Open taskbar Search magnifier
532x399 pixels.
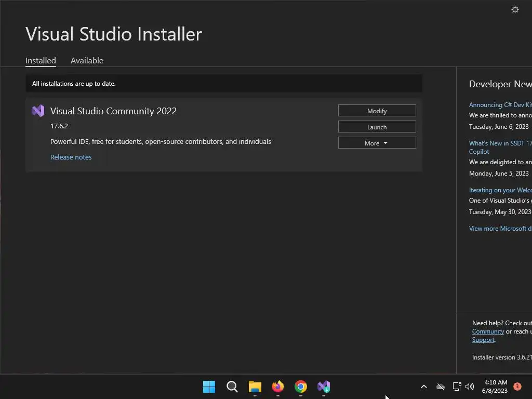(x=232, y=387)
